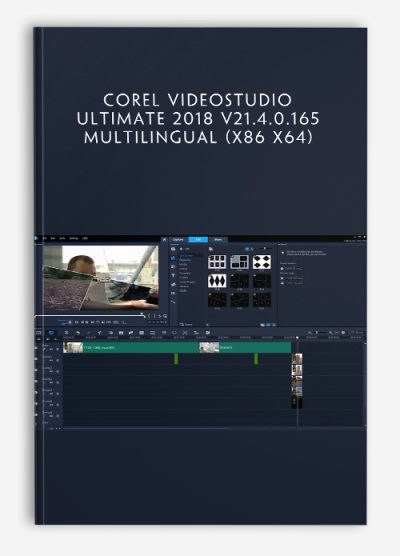Open the Share workspace tab
400x556 pixels.
[x=218, y=240]
